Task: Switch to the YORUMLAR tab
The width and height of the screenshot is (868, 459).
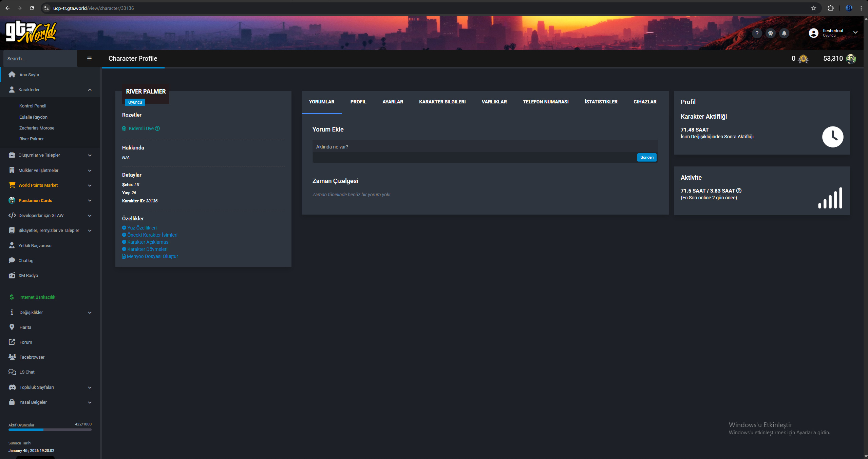Action: [x=322, y=102]
